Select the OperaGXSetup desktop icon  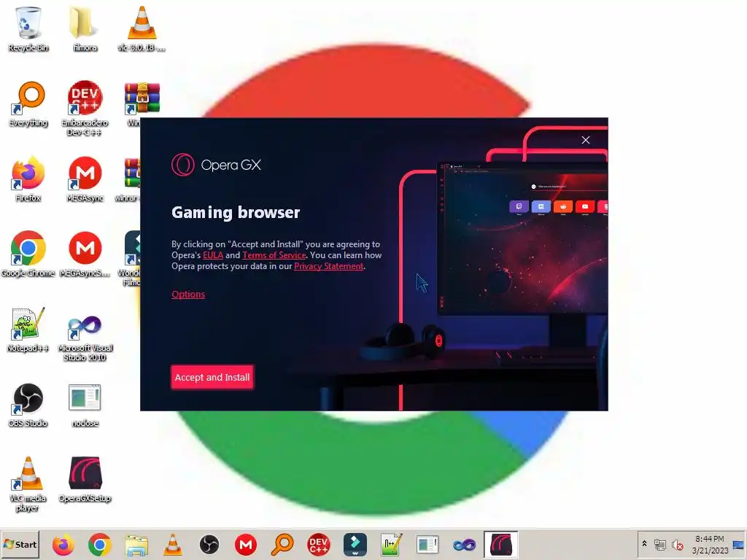[x=85, y=478]
